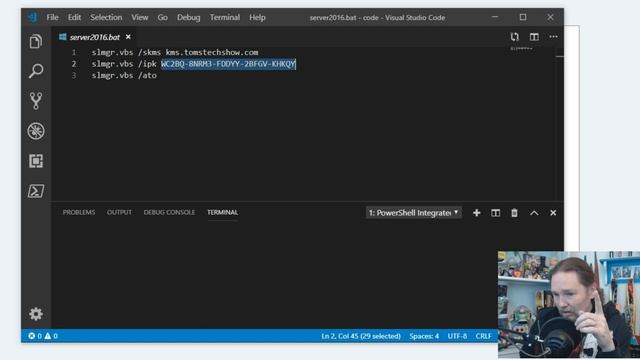Click Ln 2, Col 45 status entry
The width and height of the screenshot is (640, 360).
[361, 336]
